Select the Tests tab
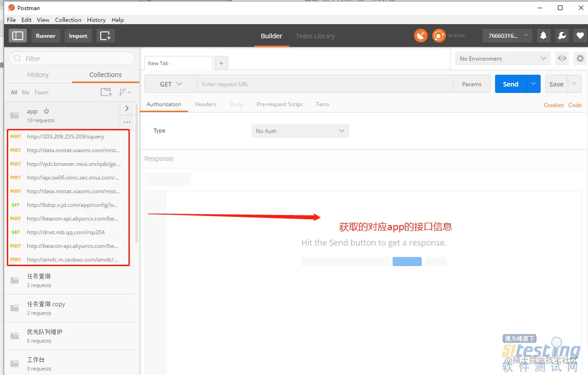588x375 pixels. (322, 104)
